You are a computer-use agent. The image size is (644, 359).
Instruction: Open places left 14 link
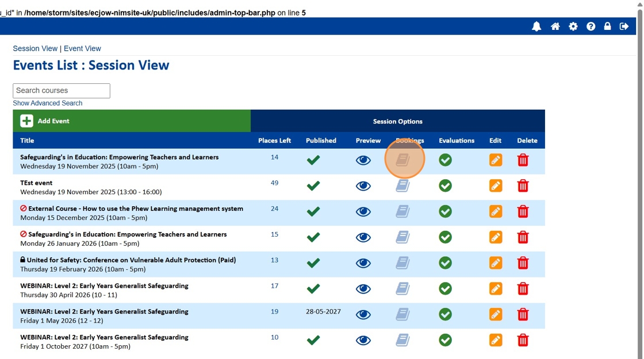[274, 157]
